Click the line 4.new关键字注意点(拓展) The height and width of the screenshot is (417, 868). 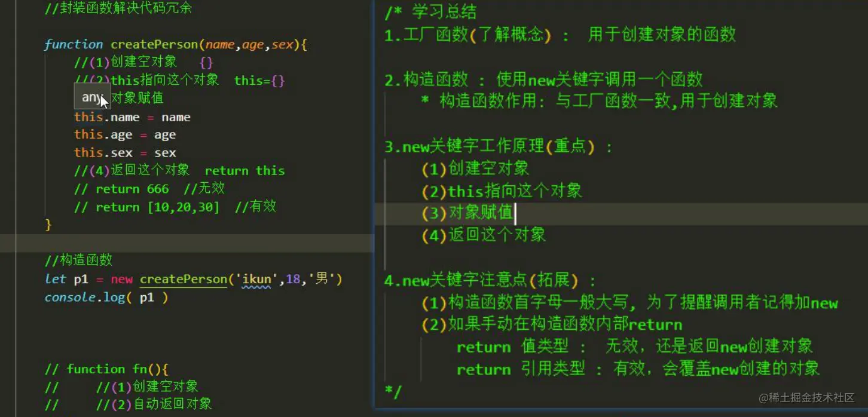click(490, 280)
